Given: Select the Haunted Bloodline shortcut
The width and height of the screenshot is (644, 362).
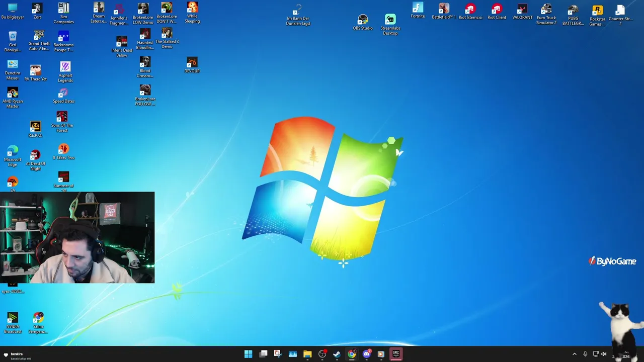Looking at the screenshot, I should 145,39.
